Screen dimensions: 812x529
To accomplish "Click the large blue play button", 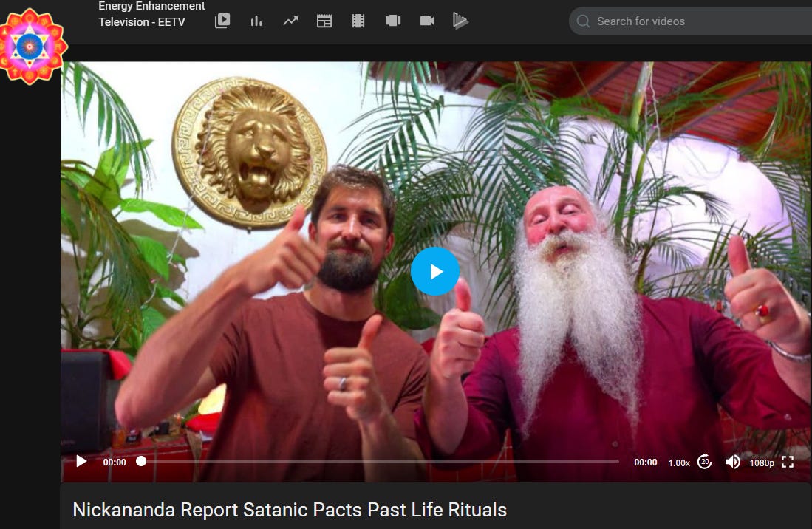I will pyautogui.click(x=435, y=271).
